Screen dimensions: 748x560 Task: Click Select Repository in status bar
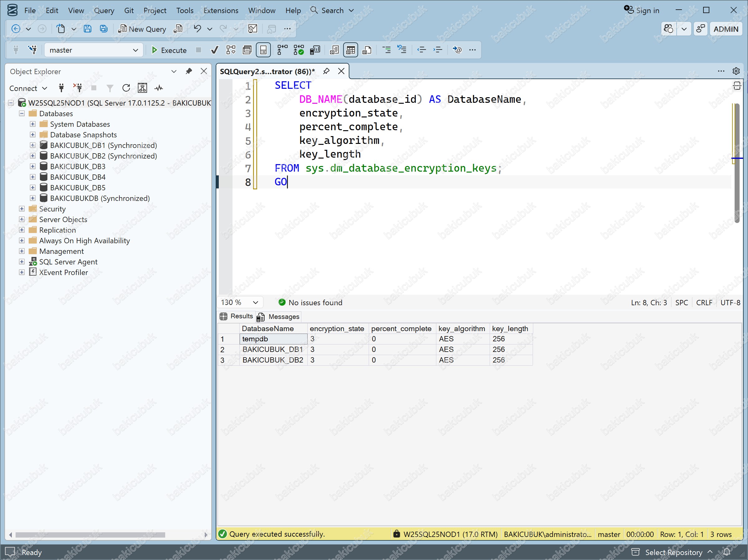pos(673,552)
